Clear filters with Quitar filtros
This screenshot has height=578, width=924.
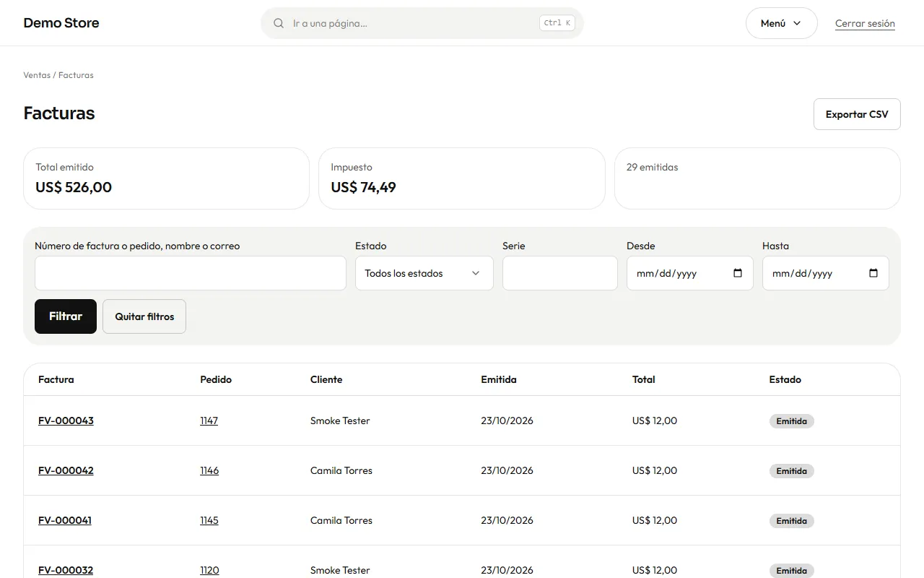144,316
